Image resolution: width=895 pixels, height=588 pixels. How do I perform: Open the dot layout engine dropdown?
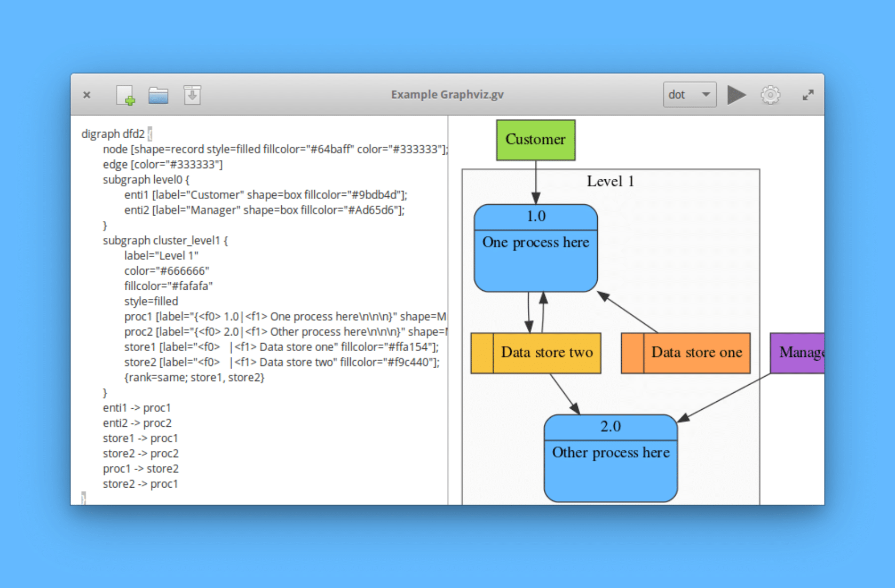(x=690, y=94)
